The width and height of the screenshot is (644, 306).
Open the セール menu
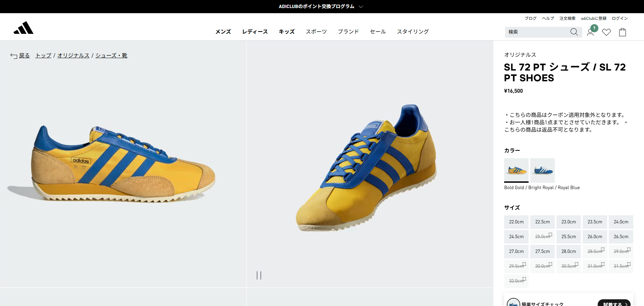[x=378, y=32]
